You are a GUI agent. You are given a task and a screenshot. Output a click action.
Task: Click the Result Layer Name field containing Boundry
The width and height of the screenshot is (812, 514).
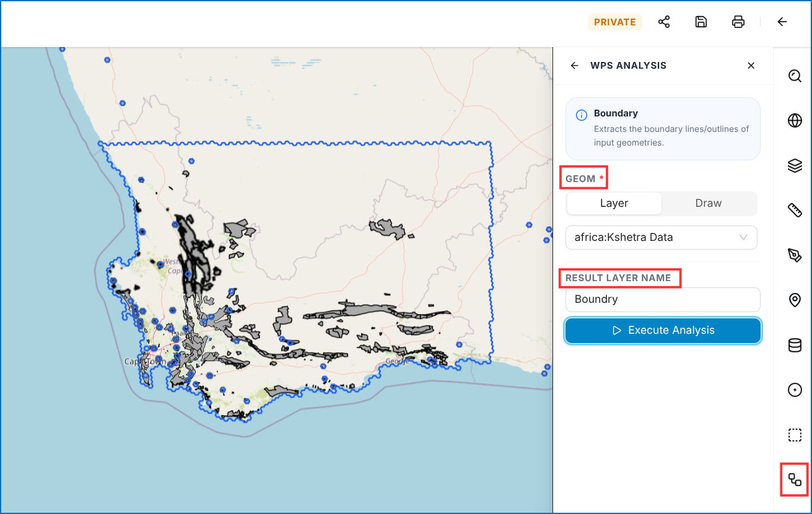tap(663, 299)
